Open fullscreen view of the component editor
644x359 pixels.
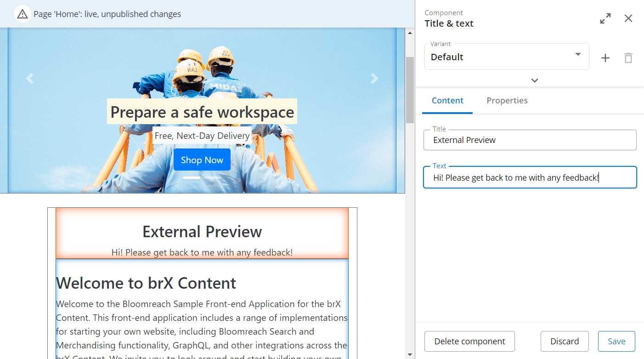click(605, 18)
